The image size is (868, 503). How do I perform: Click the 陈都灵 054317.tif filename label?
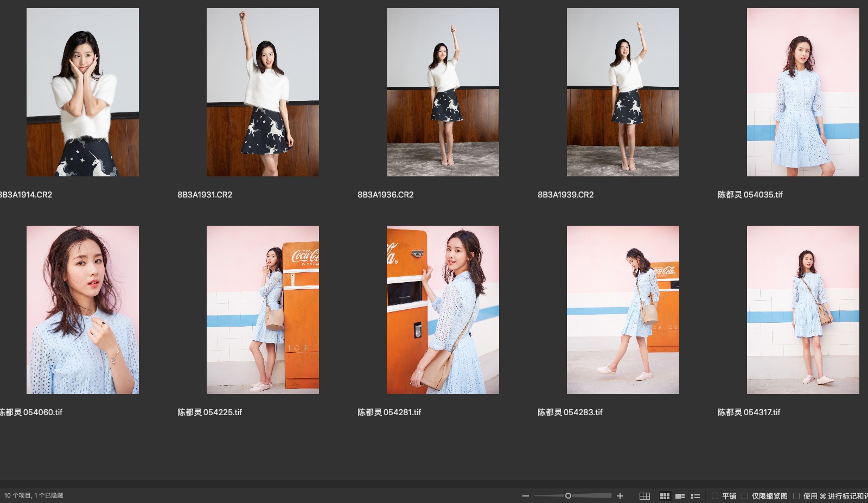coord(749,412)
